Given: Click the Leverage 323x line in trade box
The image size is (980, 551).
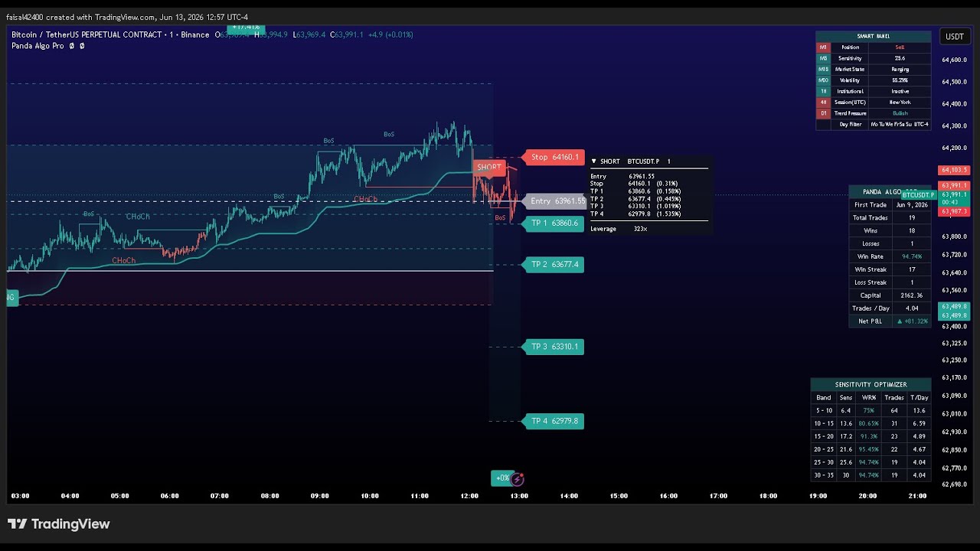Looking at the screenshot, I should pyautogui.click(x=619, y=229).
